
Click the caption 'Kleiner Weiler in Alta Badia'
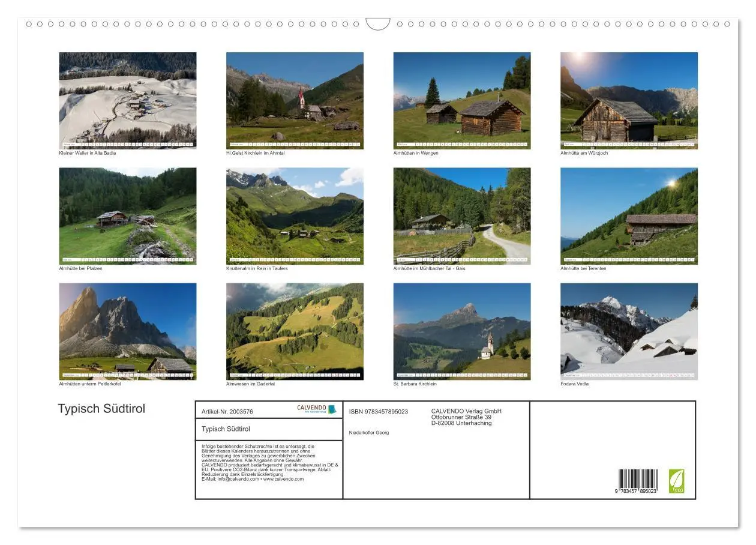coord(88,153)
